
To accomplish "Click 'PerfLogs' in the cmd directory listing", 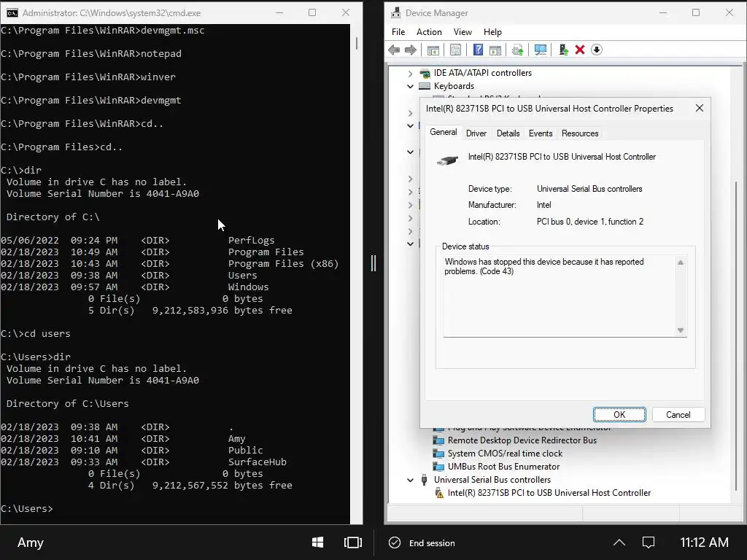I will 251,241.
